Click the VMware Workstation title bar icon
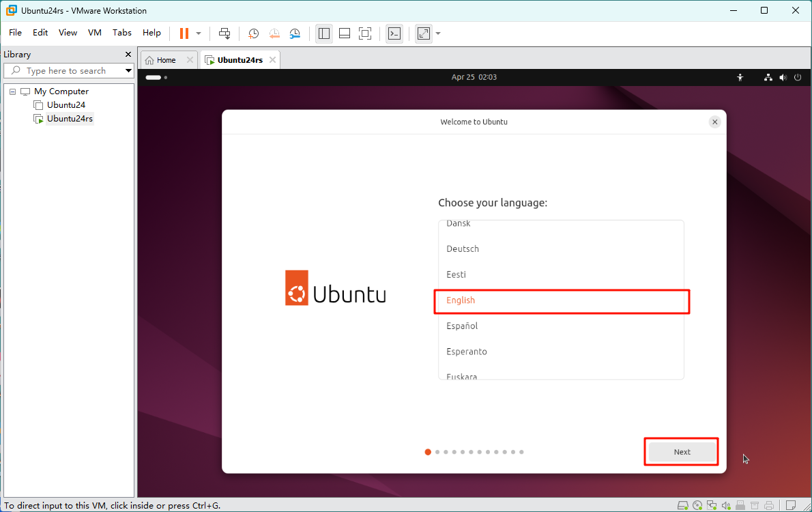The width and height of the screenshot is (812, 512). point(12,10)
